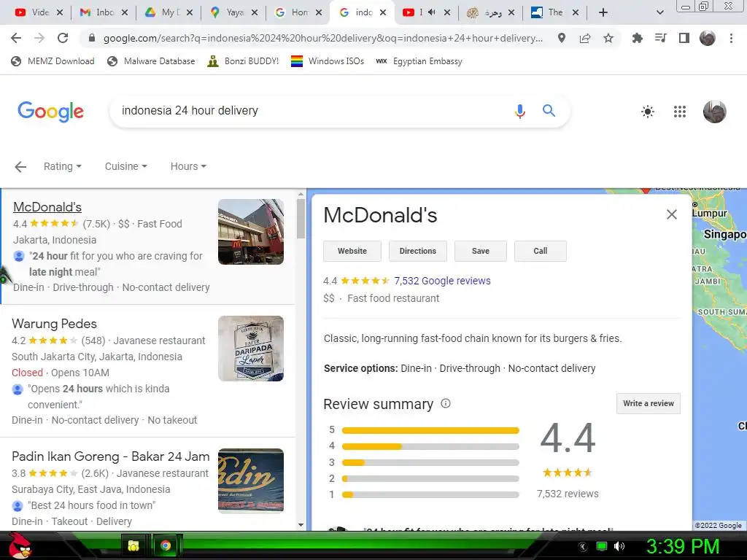Select Padin Ikan Goreng - Bakar 24 Jam
Viewport: 747px width, 560px height.
(x=111, y=456)
